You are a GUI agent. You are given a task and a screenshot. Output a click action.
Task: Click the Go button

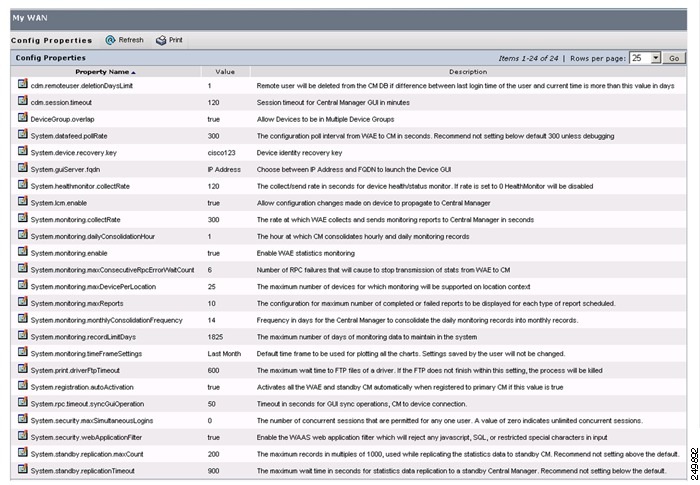[x=674, y=58]
